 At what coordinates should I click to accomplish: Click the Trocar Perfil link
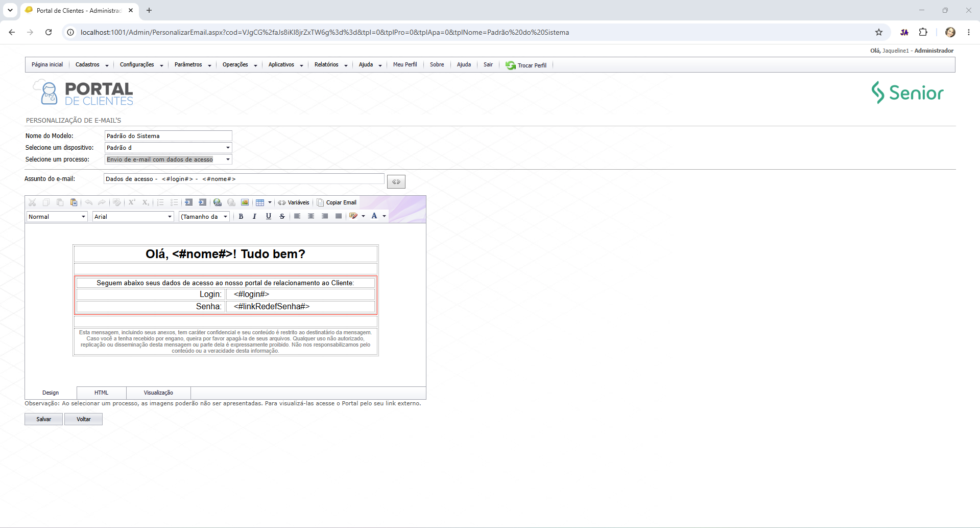tap(526, 65)
